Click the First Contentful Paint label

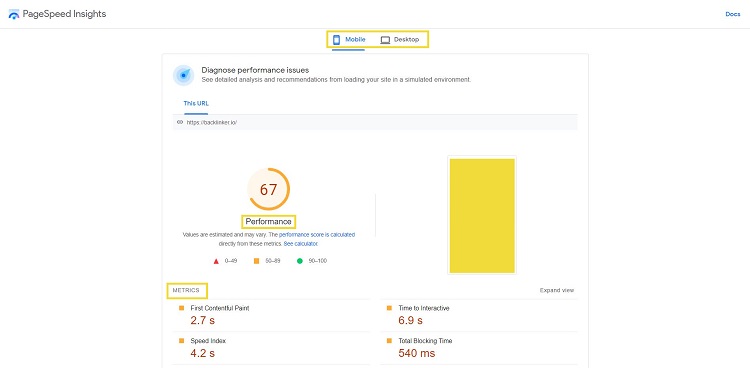pos(220,308)
